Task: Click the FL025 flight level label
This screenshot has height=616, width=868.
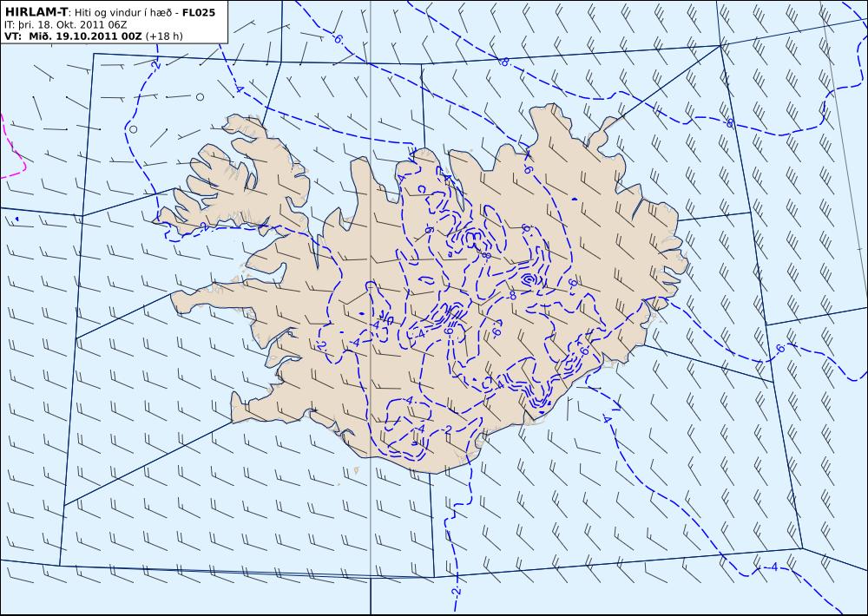Action: tap(198, 12)
